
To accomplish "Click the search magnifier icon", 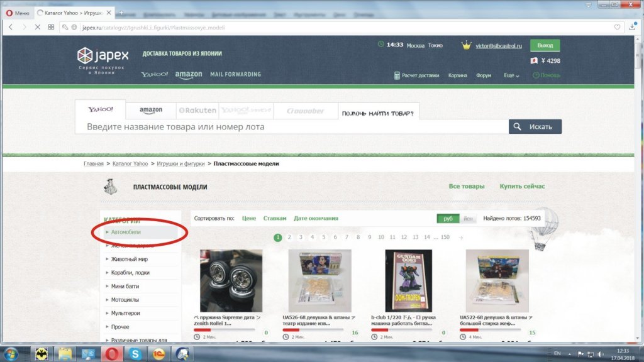I will (517, 126).
